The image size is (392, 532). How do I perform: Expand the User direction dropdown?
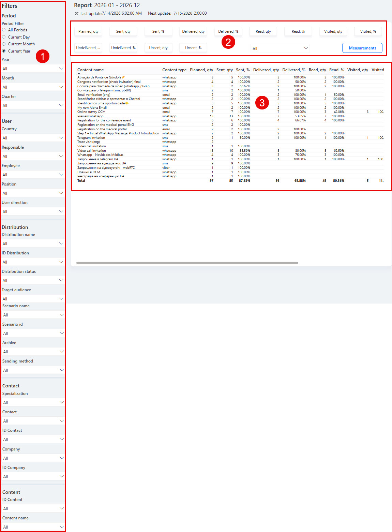click(x=33, y=211)
